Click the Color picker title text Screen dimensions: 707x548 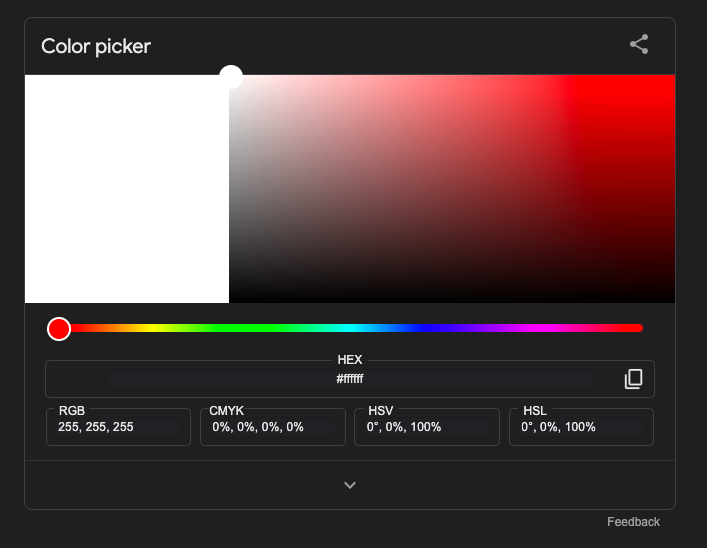coord(96,46)
